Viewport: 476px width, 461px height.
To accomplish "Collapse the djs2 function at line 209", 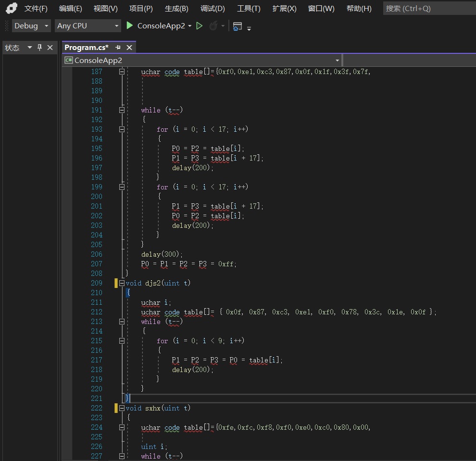I will pos(122,283).
